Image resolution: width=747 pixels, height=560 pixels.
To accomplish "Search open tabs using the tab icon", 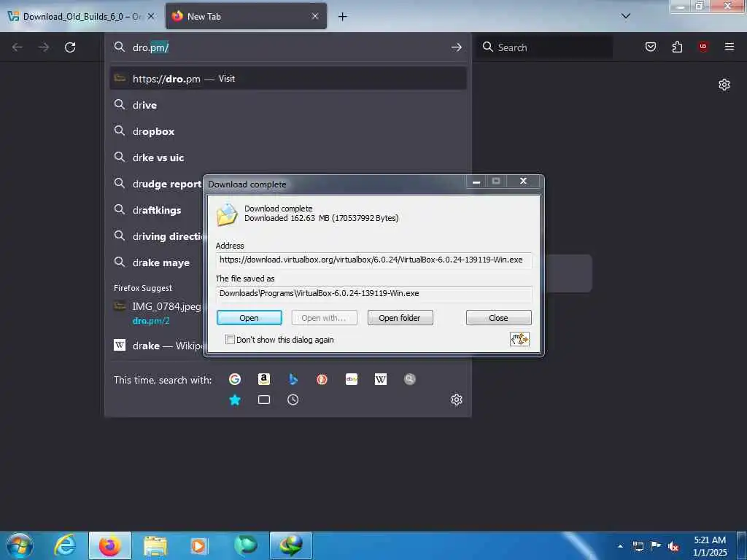I will [x=264, y=400].
